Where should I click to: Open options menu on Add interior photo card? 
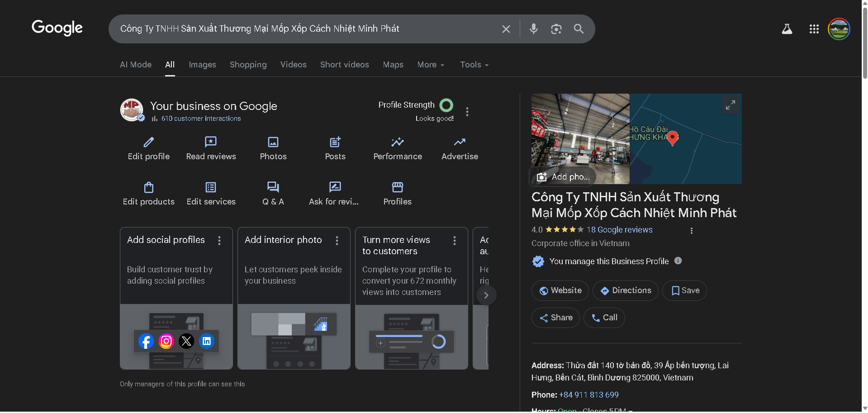pos(337,241)
